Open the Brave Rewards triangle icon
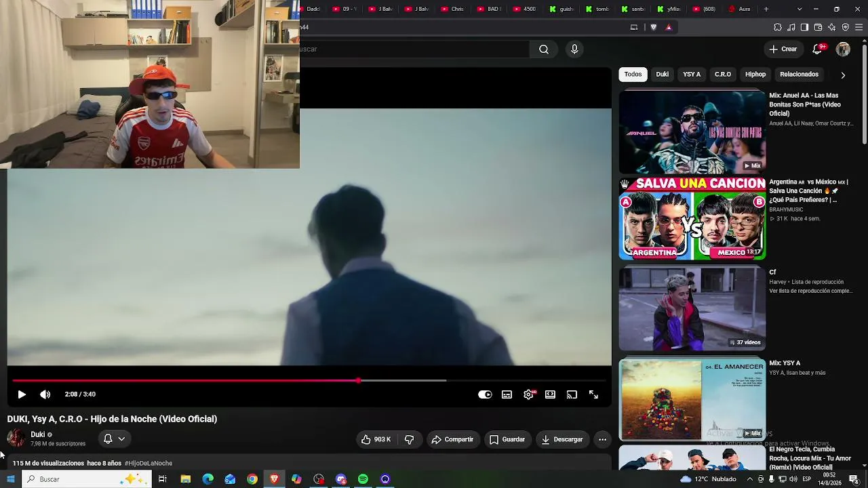 (x=669, y=27)
